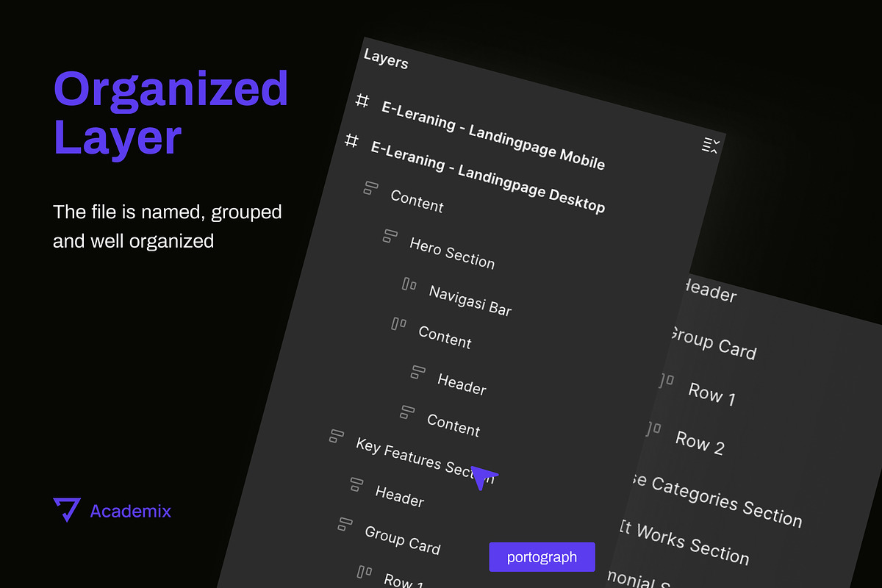The image size is (882, 588).
Task: Click icon beside Content directly below Navigasi Bar
Action: click(x=399, y=323)
